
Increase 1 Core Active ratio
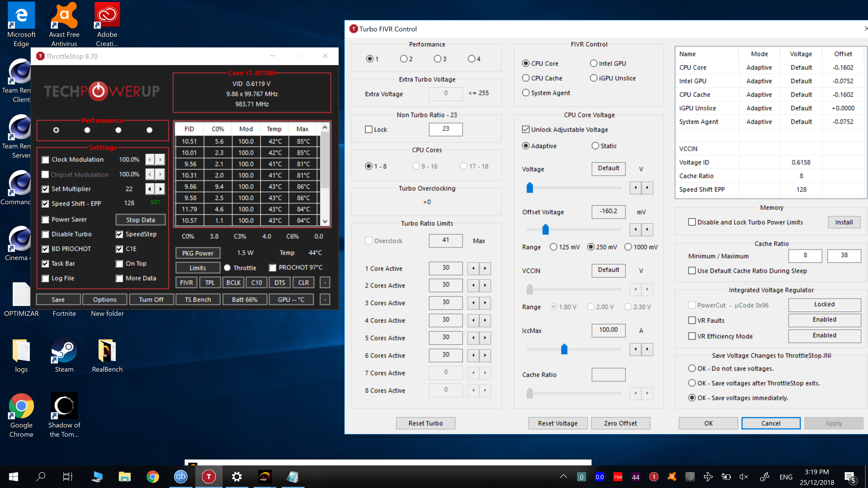(x=485, y=268)
